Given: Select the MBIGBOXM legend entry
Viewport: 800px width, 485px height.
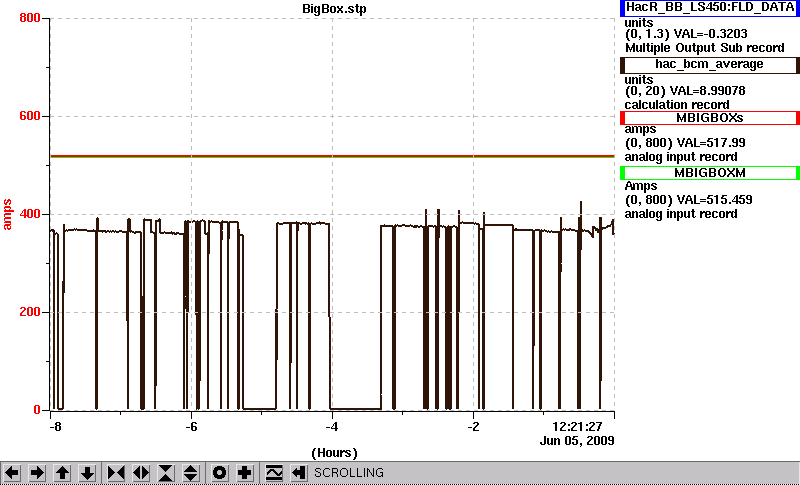Looking at the screenshot, I should pyautogui.click(x=710, y=173).
